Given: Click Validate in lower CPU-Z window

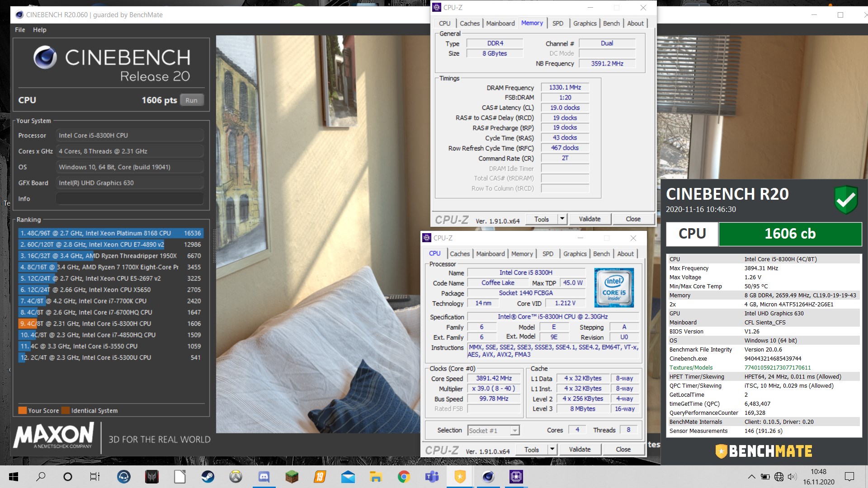Looking at the screenshot, I should [x=580, y=450].
